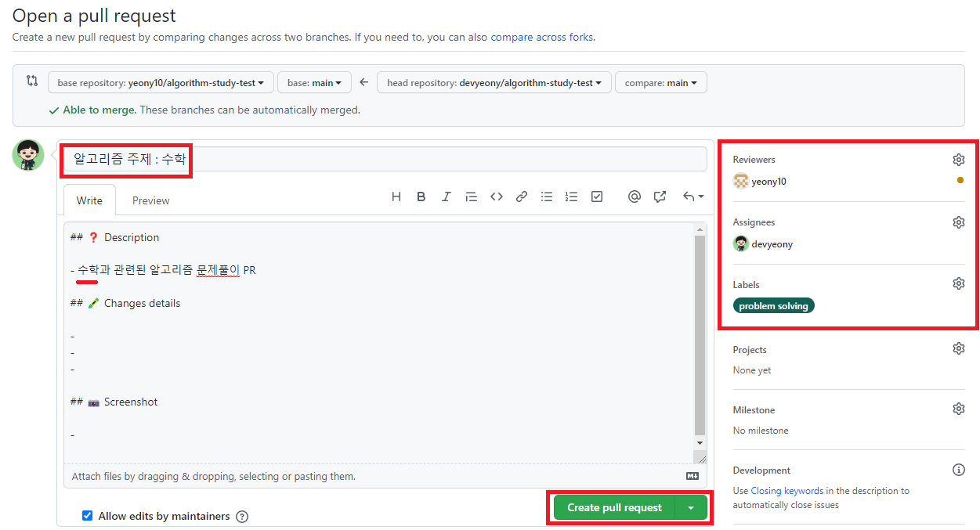Switch to the Write tab

coord(89,200)
